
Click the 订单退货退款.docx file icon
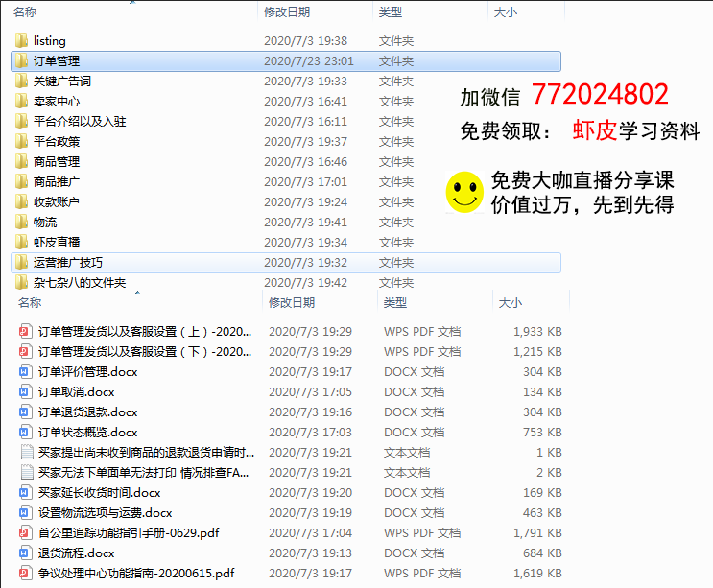[26, 412]
